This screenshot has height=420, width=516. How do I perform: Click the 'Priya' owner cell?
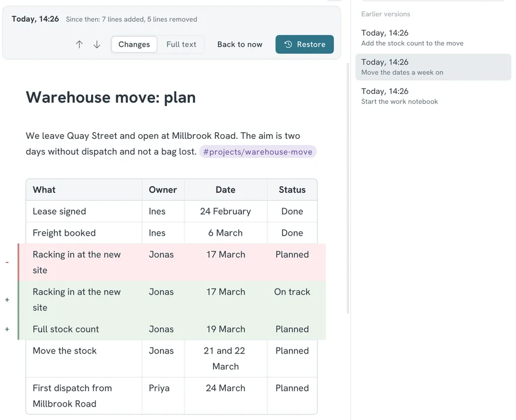coord(163,396)
